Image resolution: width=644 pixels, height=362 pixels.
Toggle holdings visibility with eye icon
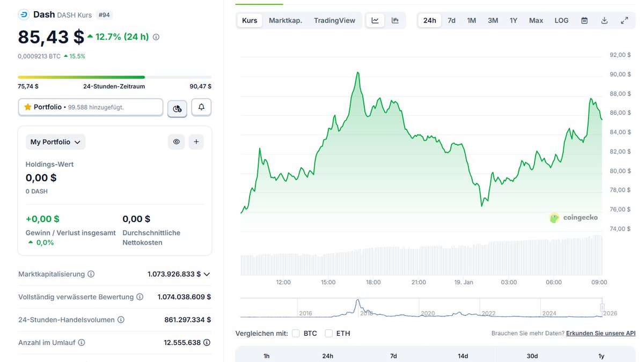click(176, 142)
